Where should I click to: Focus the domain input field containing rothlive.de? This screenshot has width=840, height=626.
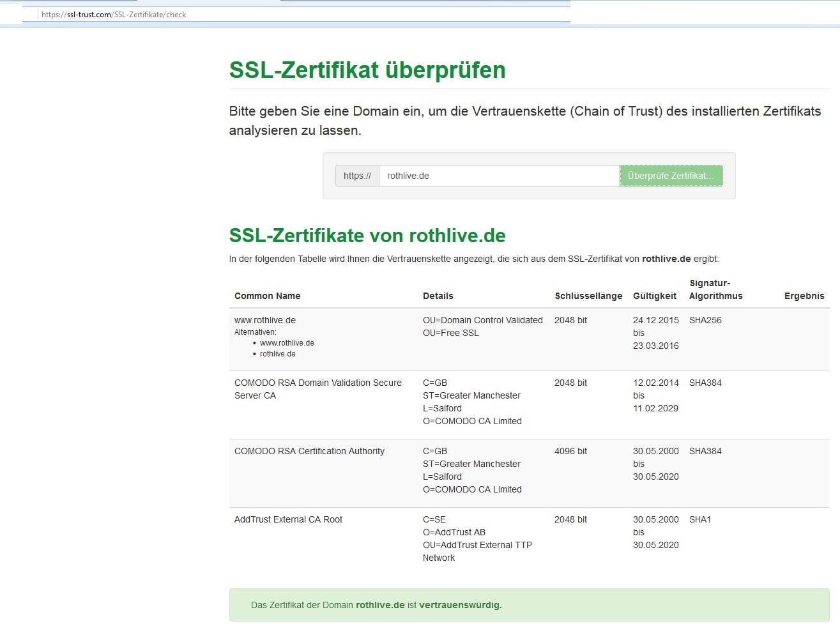point(499,176)
